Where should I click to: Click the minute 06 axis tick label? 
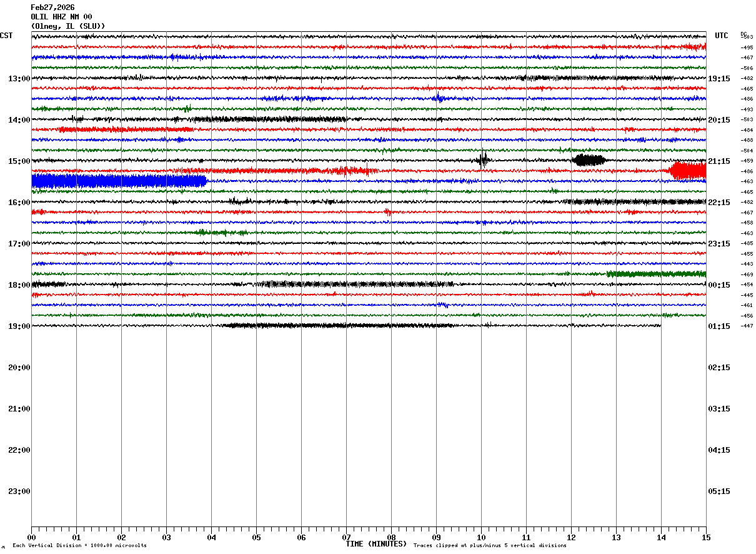click(301, 538)
